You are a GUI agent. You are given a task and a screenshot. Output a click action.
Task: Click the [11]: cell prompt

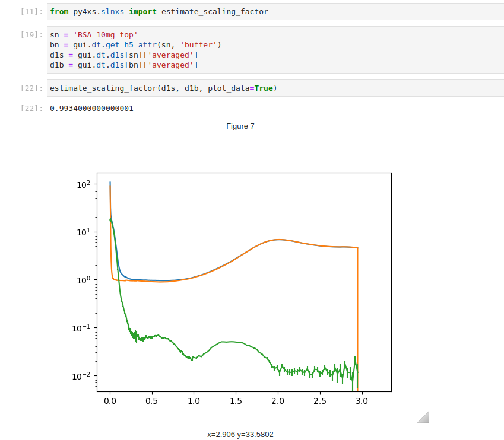click(31, 12)
